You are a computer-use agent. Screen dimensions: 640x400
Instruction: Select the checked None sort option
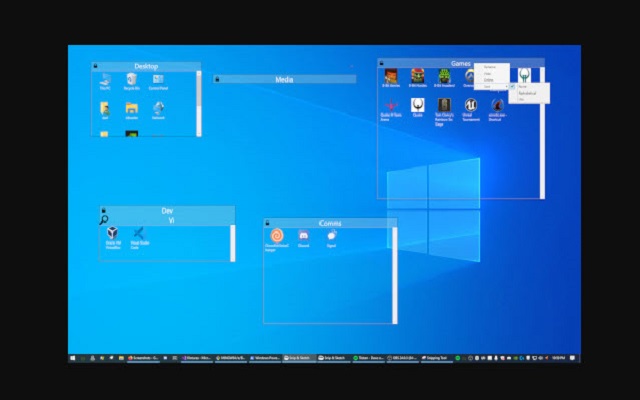pos(529,87)
